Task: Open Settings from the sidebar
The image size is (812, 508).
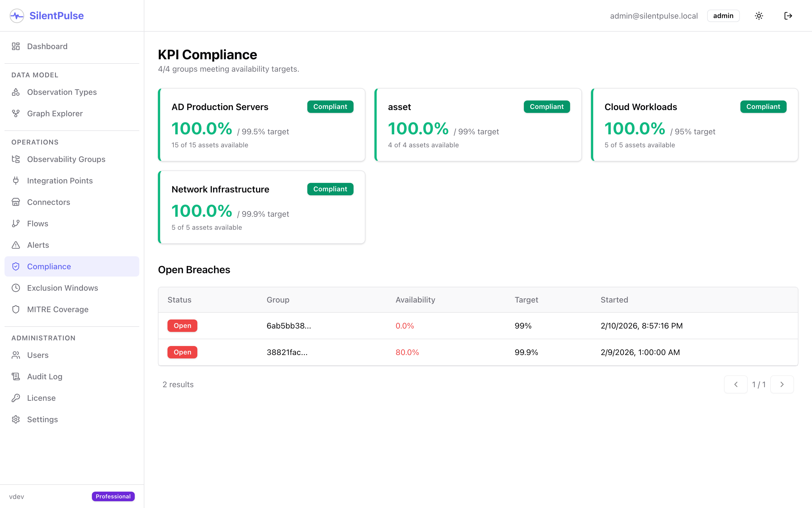Action: (x=72, y=420)
